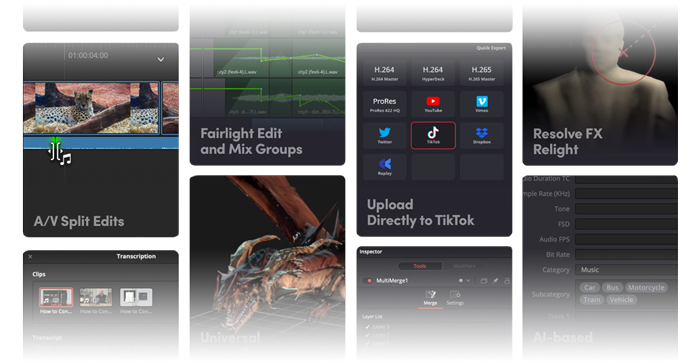
Task: Select the H.265 Master export preset
Action: (482, 73)
